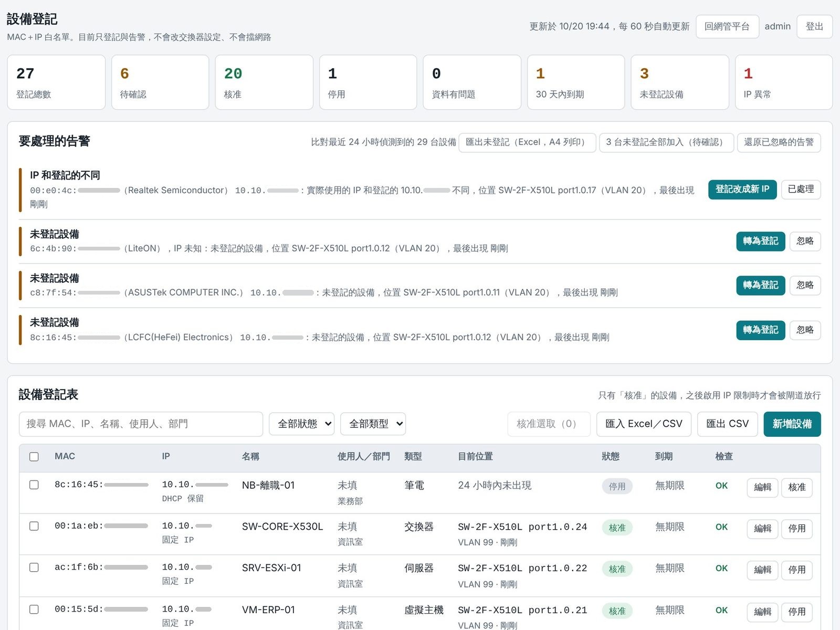840x630 pixels.
Task: Ignore the ASUSTek unregistered device alert
Action: (x=805, y=286)
